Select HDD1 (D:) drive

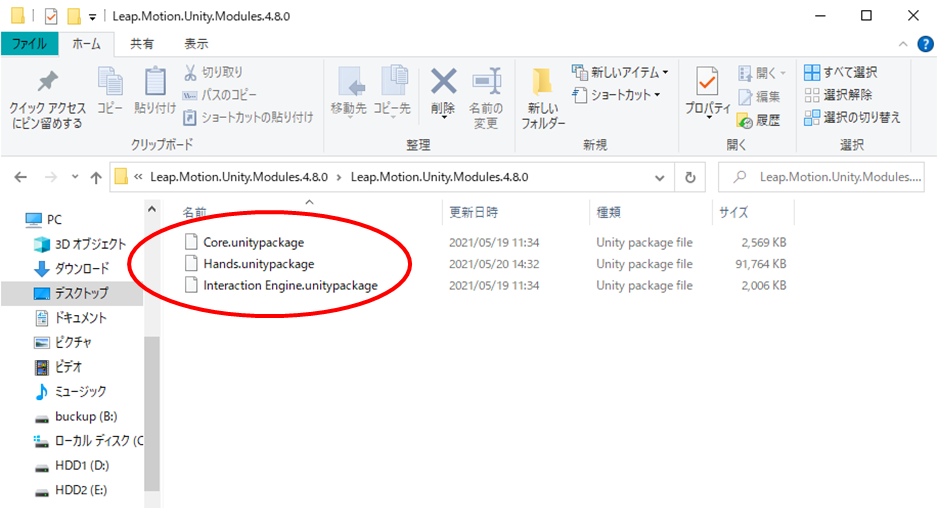coord(72,466)
